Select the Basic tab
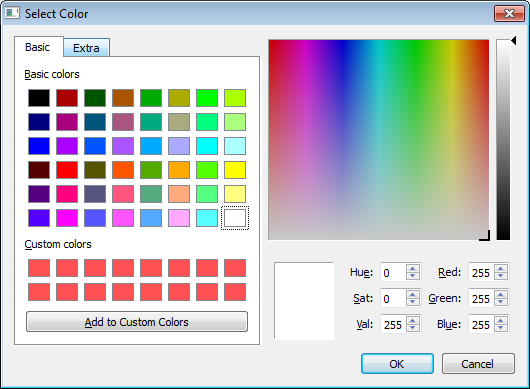530x389 pixels. (x=39, y=47)
